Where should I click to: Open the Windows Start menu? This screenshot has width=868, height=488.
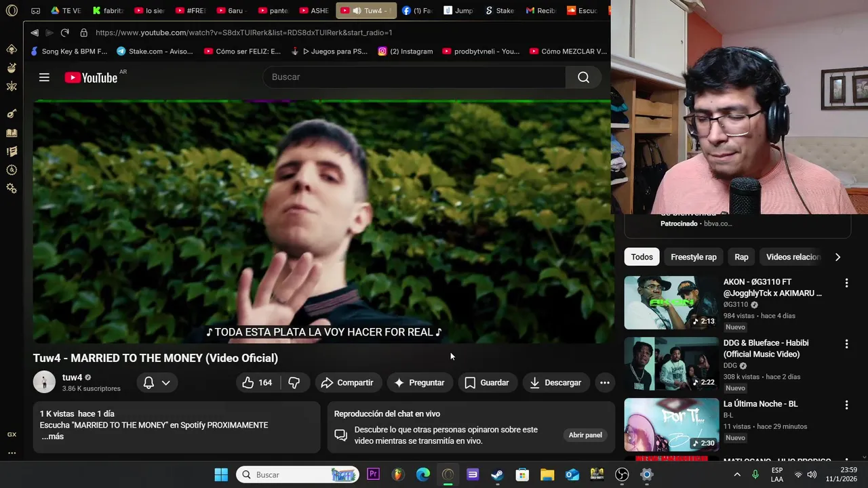coord(221,475)
